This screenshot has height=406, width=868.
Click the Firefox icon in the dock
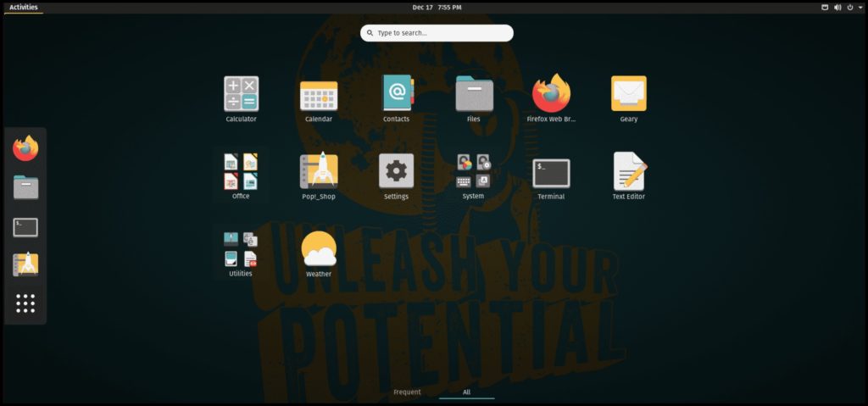25,148
